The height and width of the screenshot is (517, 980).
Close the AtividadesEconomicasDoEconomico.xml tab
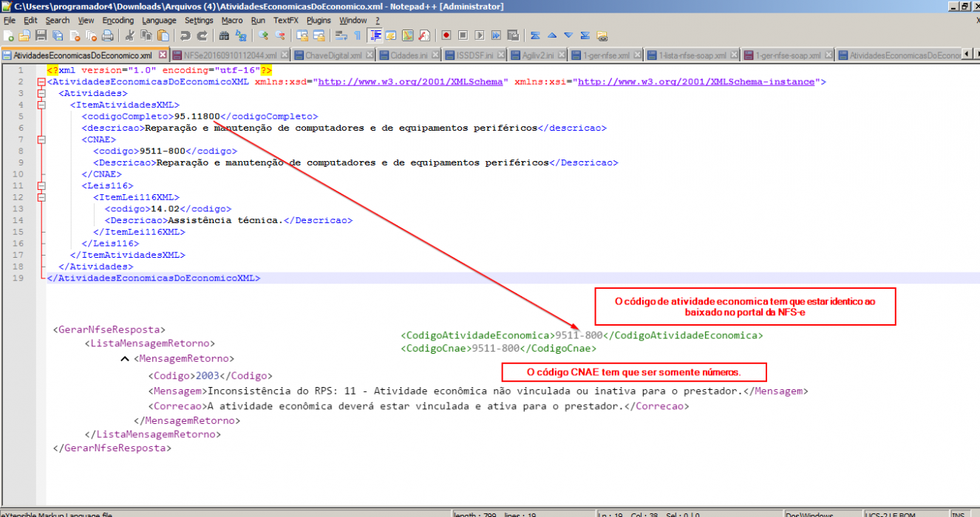(161, 55)
